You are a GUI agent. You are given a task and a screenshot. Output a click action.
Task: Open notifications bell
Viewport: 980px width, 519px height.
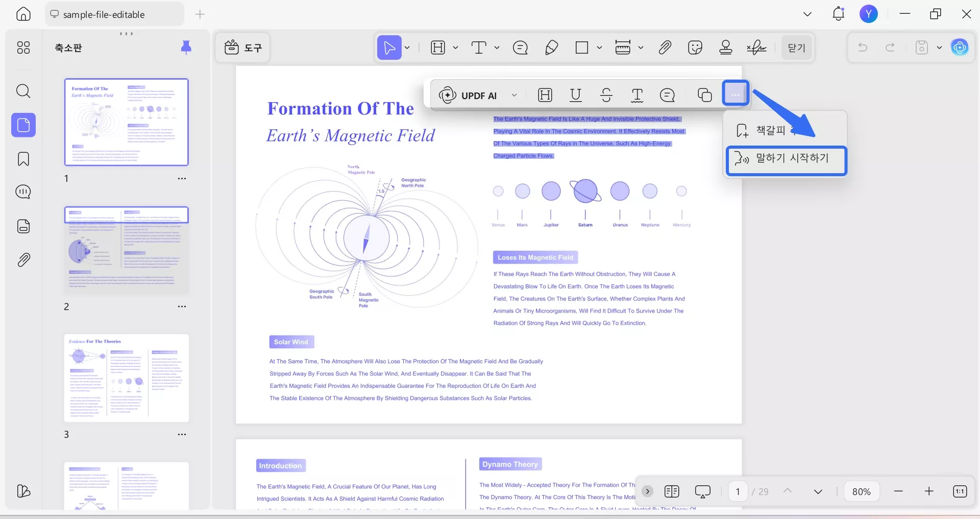839,14
